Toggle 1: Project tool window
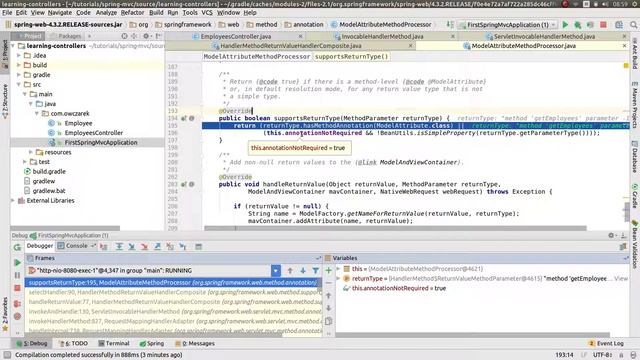The width and height of the screenshot is (640, 360). (x=5, y=55)
